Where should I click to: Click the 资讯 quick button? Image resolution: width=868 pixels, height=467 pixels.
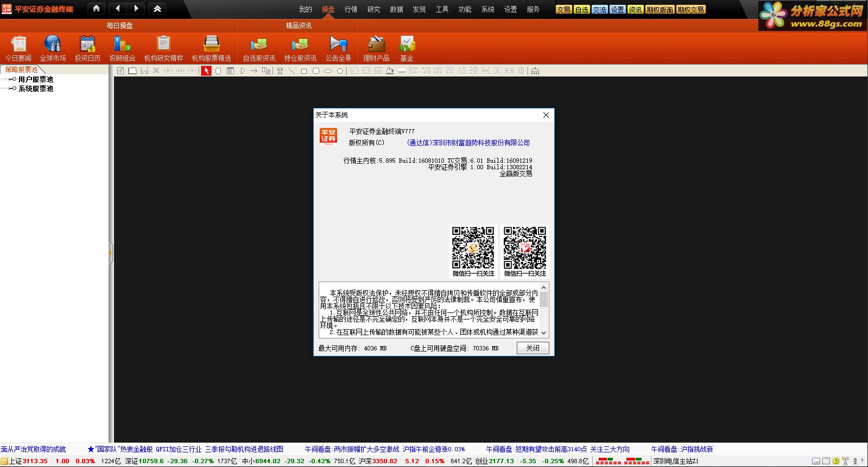tap(635, 10)
